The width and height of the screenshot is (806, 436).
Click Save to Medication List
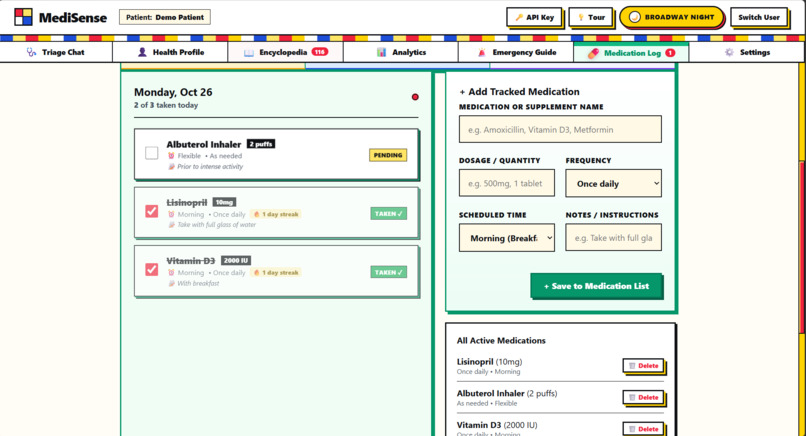click(596, 286)
